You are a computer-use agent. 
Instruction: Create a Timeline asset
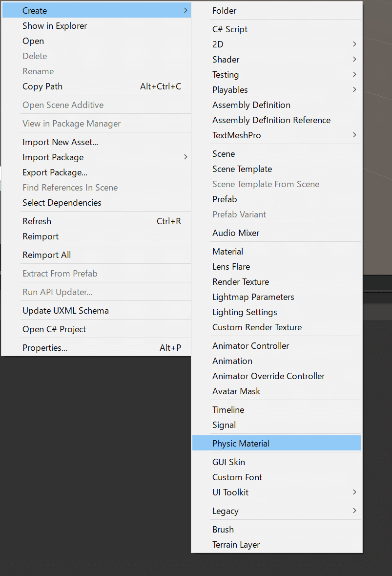coord(277,409)
